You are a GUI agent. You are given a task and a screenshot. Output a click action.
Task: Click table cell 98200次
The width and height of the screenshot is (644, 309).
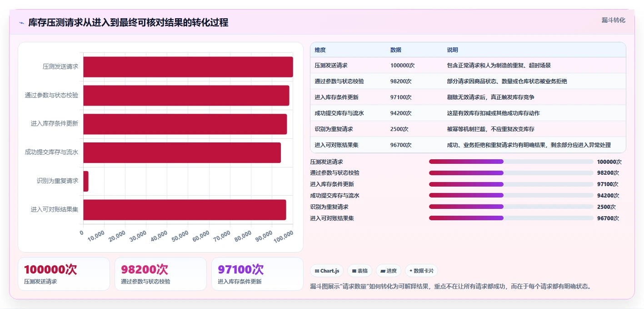coord(401,81)
